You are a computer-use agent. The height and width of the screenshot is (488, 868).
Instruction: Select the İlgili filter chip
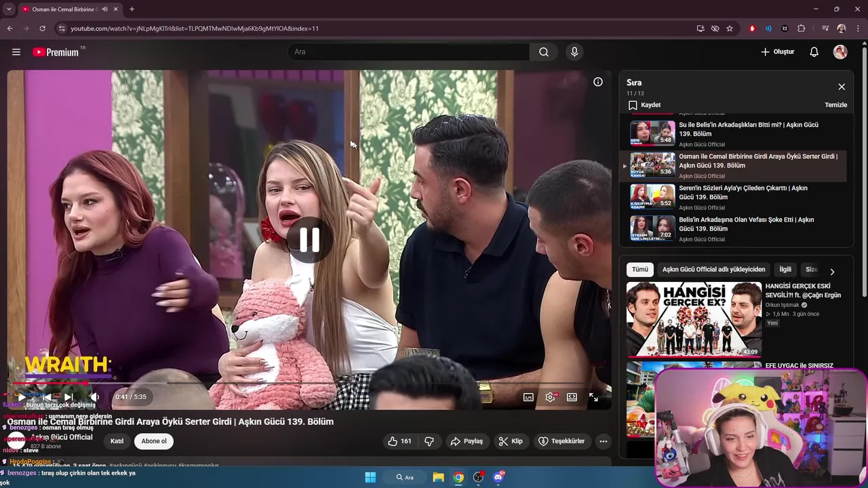[785, 270]
